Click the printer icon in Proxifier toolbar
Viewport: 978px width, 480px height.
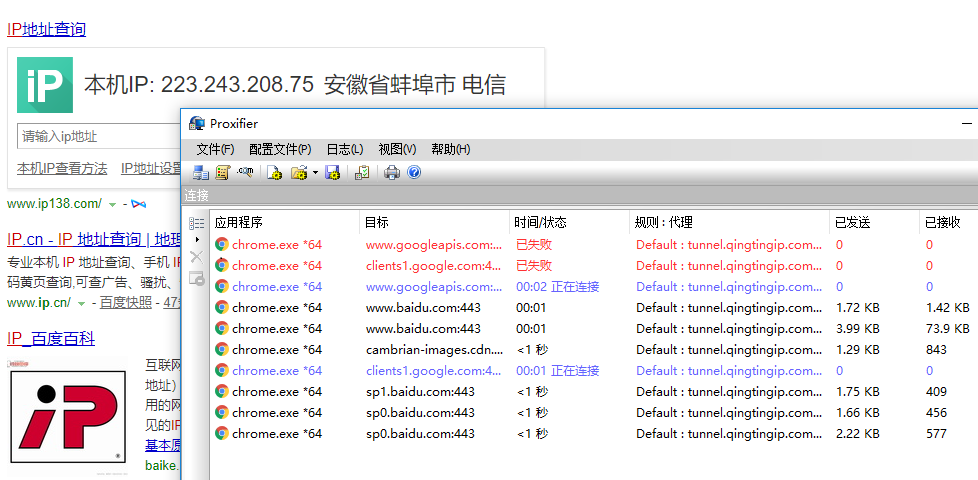392,173
